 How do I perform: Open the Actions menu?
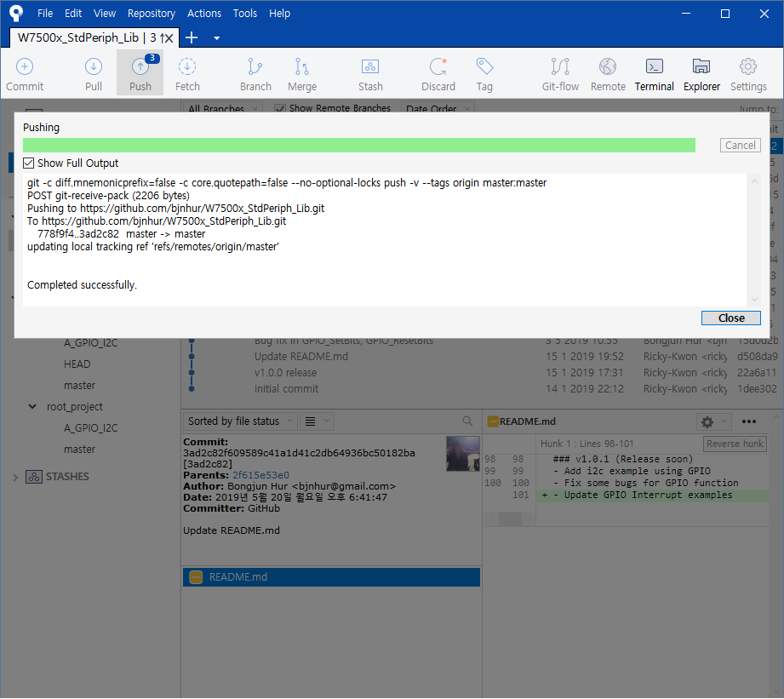pyautogui.click(x=204, y=14)
